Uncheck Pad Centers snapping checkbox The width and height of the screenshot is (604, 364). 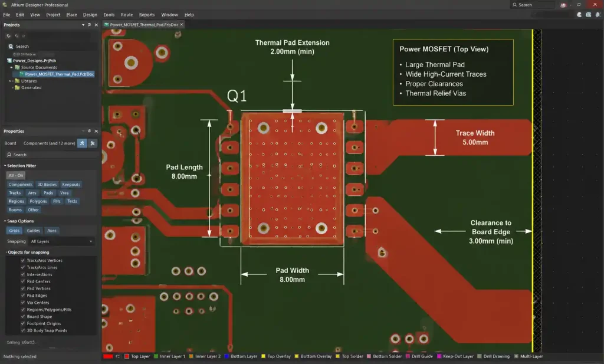tap(23, 281)
